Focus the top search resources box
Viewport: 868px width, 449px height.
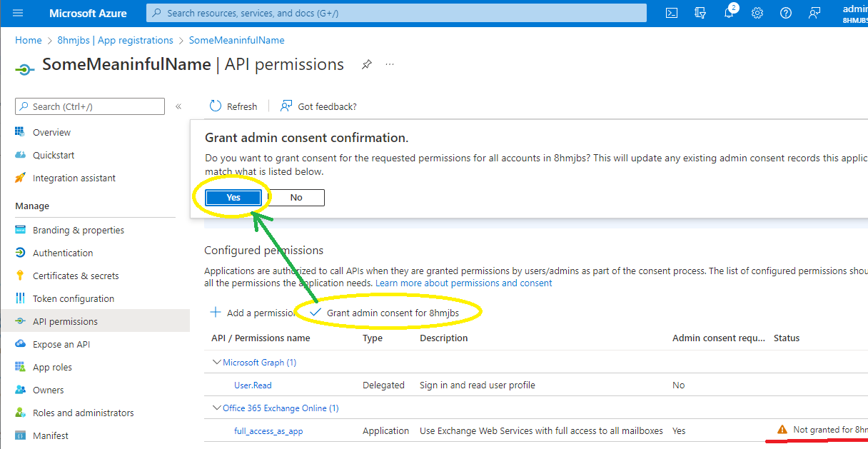(396, 13)
